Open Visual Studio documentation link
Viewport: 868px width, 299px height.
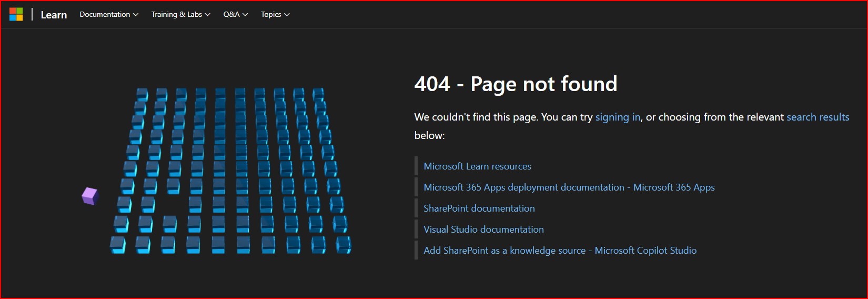483,230
